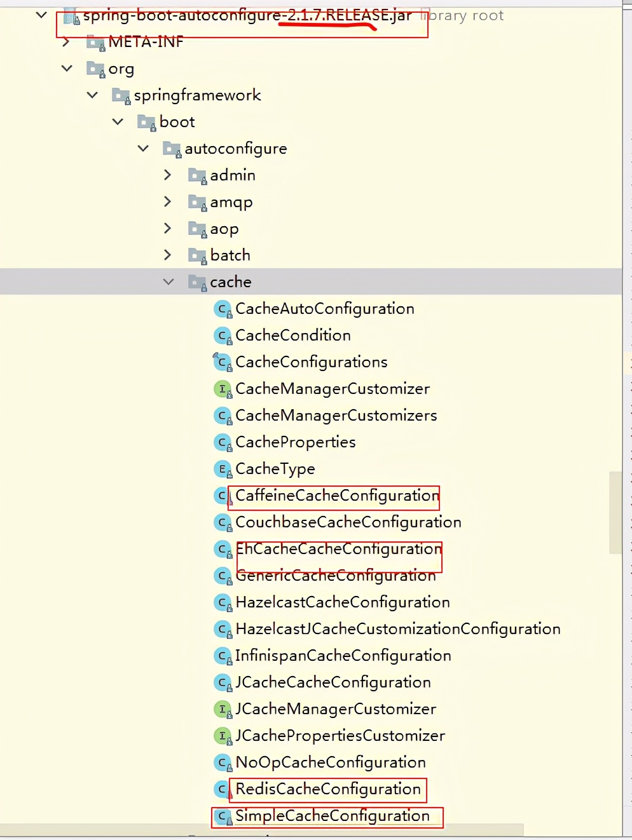The width and height of the screenshot is (632, 840).
Task: Select the EhCacheCacheConfiguration class name
Action: click(x=339, y=550)
